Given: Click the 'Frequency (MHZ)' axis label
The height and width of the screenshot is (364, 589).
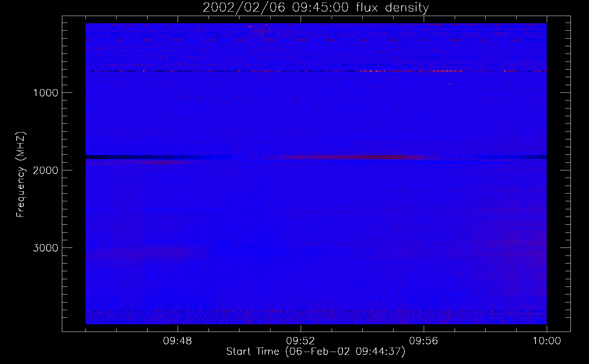Looking at the screenshot, I should click(21, 175).
